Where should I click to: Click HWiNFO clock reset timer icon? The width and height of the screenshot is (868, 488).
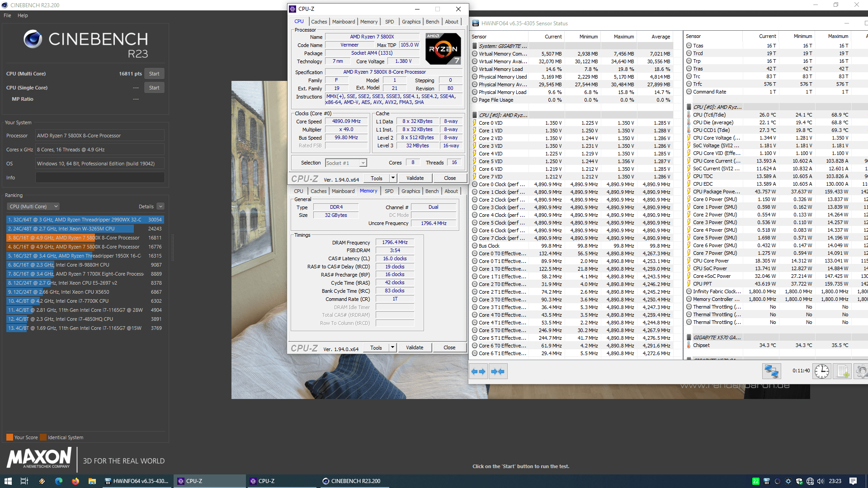tap(821, 371)
